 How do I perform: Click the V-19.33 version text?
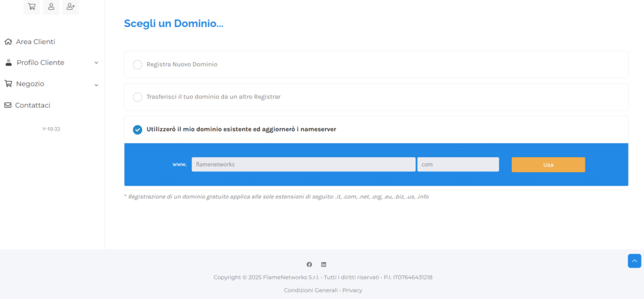[x=52, y=129]
